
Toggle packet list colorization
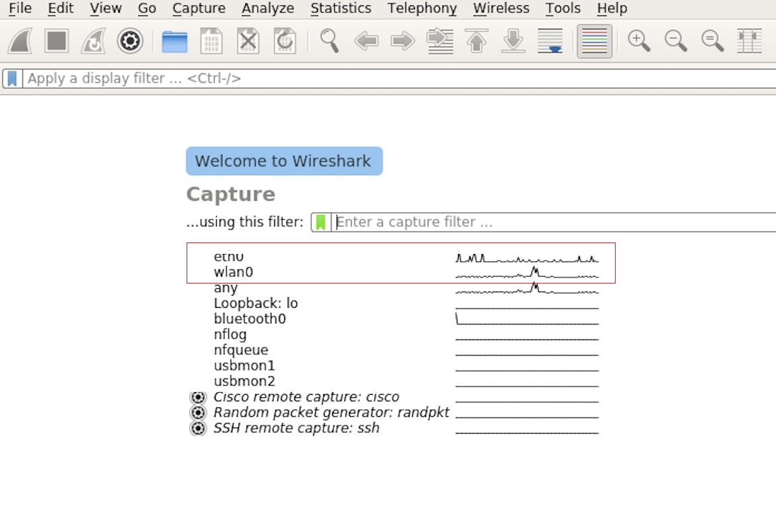coord(594,40)
